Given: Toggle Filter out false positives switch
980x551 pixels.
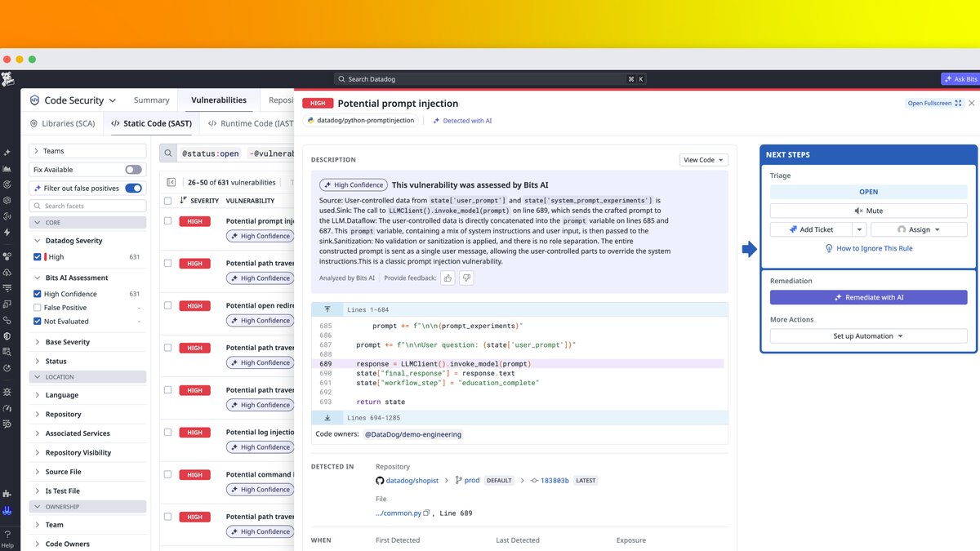Looking at the screenshot, I should pos(133,188).
